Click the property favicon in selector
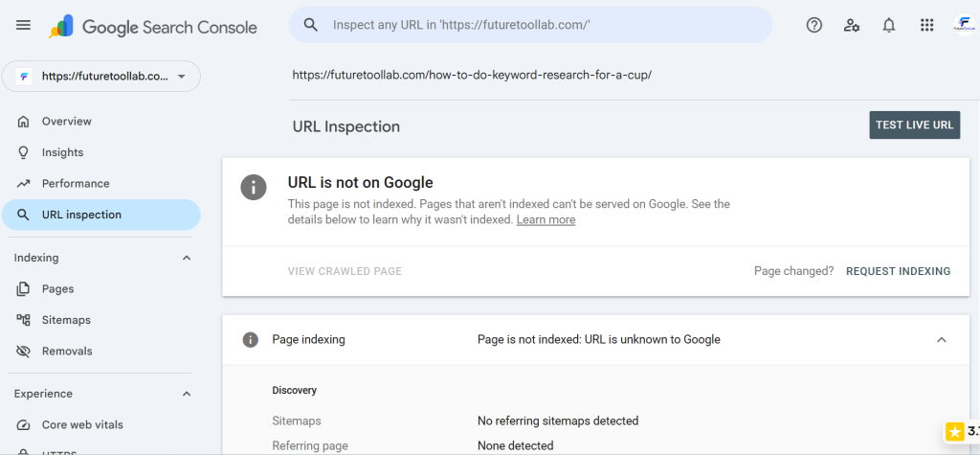This screenshot has width=980, height=455. pos(24,77)
